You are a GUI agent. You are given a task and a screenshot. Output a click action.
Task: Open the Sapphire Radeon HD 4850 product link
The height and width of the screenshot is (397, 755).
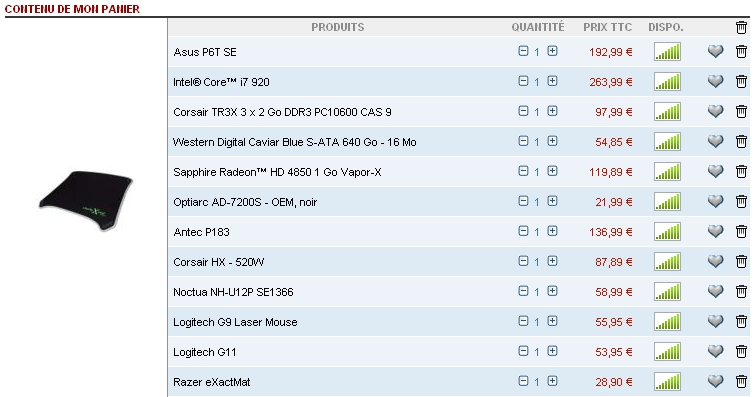[x=277, y=172]
